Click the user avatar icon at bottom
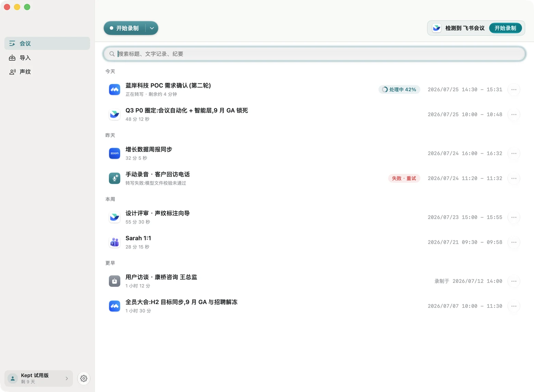 [13, 378]
